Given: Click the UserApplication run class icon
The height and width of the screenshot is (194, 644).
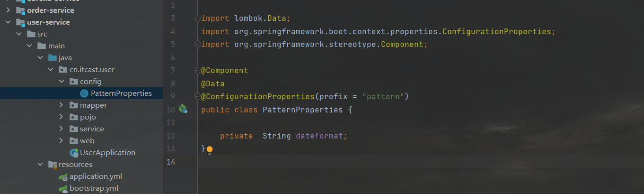Looking at the screenshot, I should [74, 153].
